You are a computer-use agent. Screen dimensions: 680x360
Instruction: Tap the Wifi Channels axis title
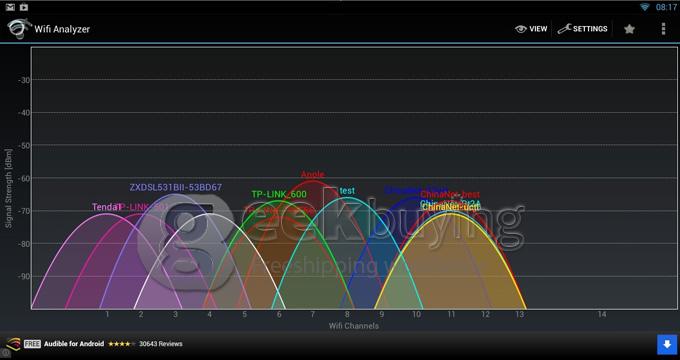pyautogui.click(x=353, y=326)
